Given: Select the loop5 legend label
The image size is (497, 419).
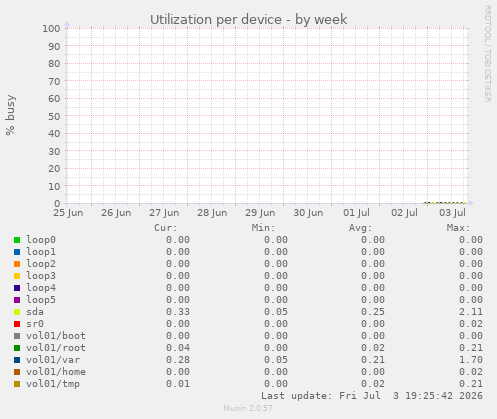Looking at the screenshot, I should coord(41,300).
